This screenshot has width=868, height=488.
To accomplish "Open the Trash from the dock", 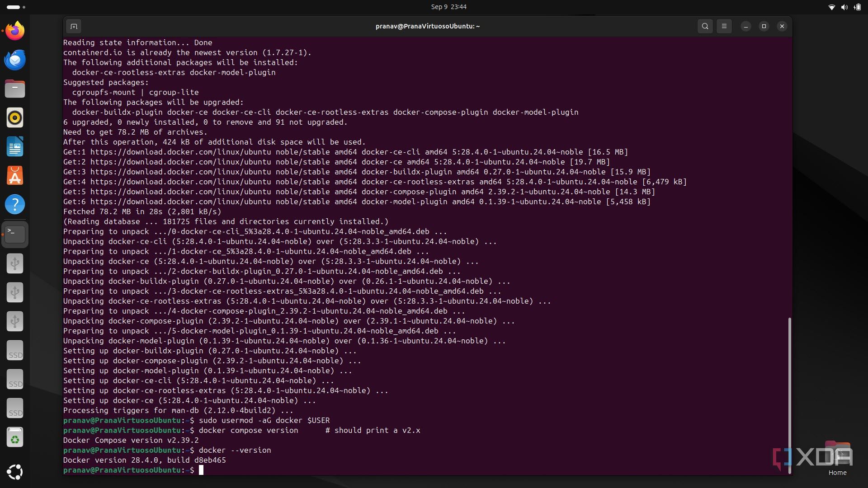I will (x=15, y=437).
